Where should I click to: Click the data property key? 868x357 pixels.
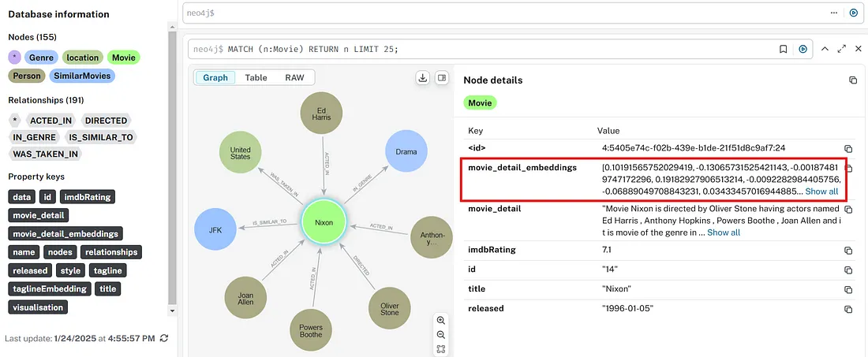21,197
